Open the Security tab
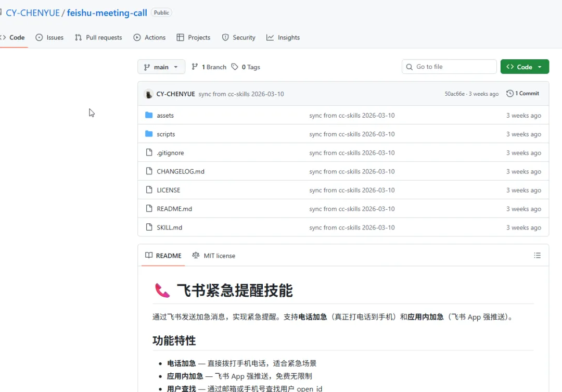This screenshot has height=392, width=562. point(239,37)
